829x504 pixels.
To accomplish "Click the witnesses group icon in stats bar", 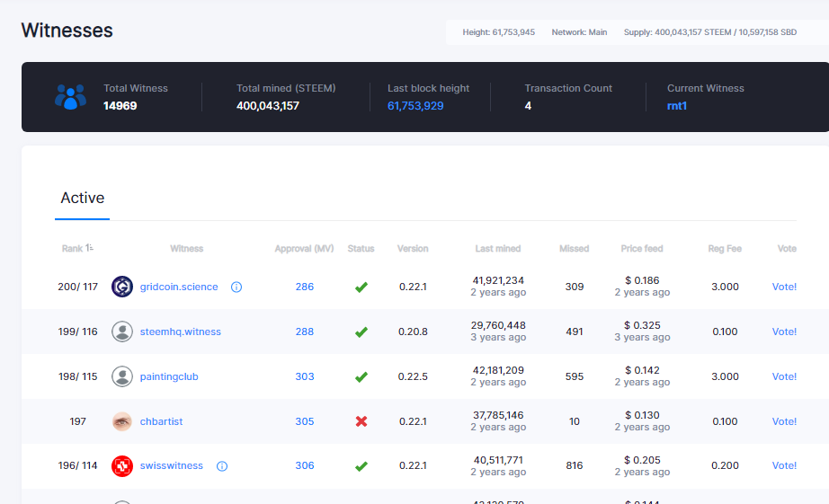I will 70,97.
